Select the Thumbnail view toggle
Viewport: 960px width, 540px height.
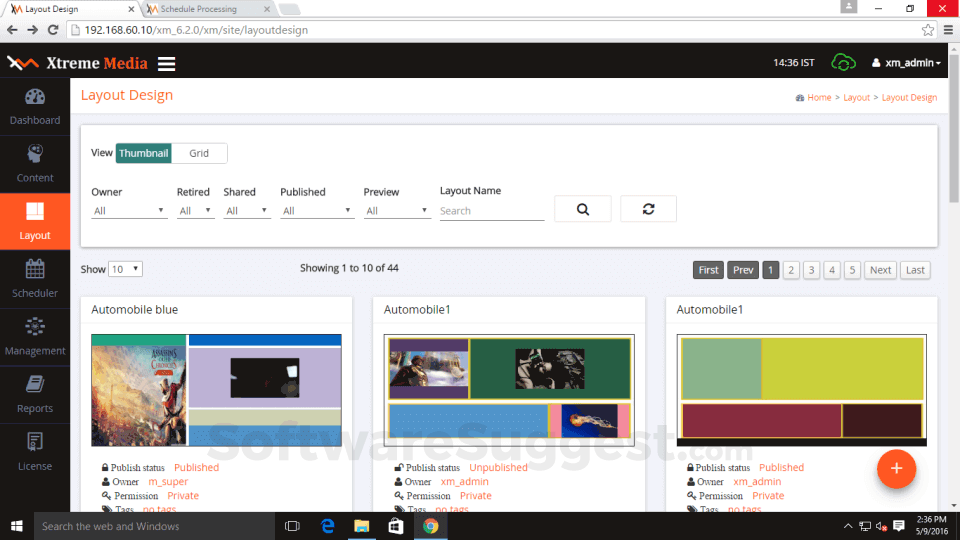coord(144,153)
